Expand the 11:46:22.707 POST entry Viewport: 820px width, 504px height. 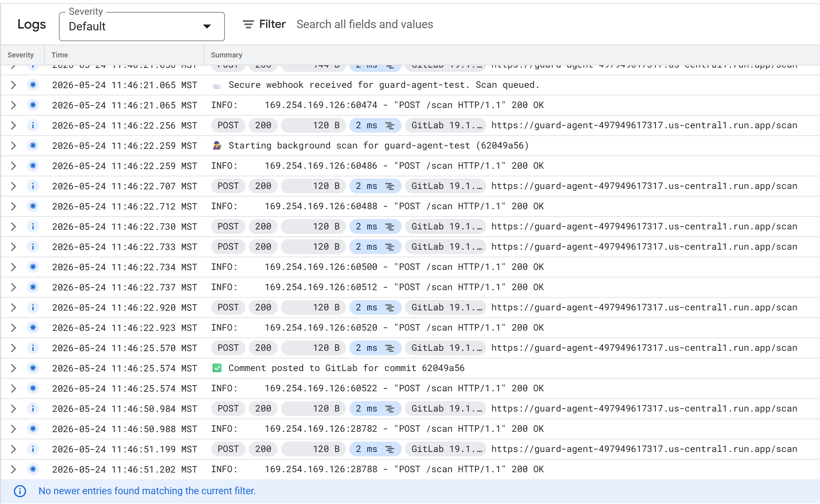point(13,186)
